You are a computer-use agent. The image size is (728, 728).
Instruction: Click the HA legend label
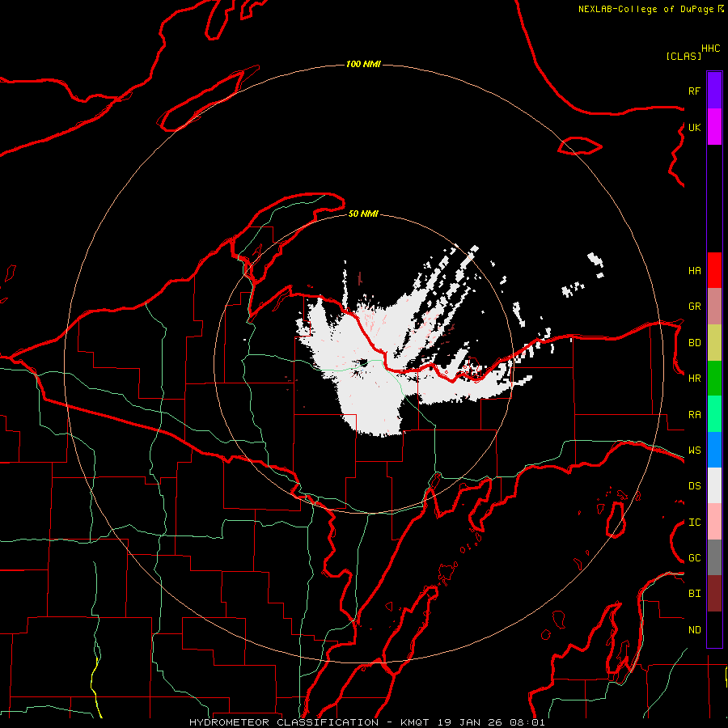pyautogui.click(x=694, y=270)
